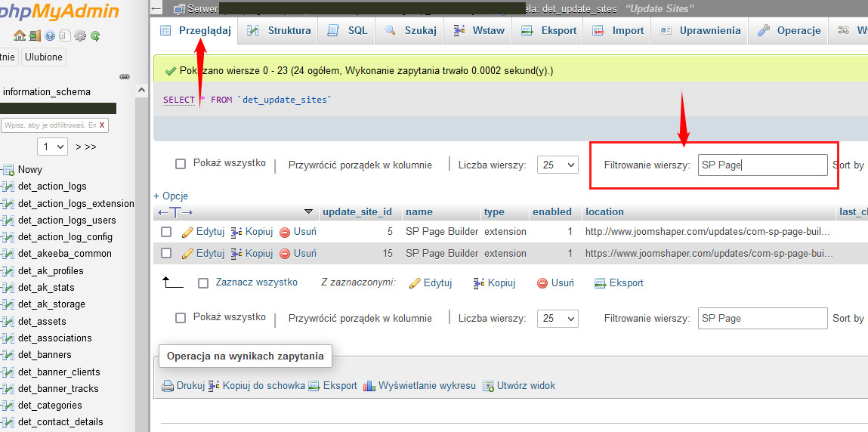Click the red Usuń icon for row 5
This screenshot has width=868, height=432.
click(285, 232)
